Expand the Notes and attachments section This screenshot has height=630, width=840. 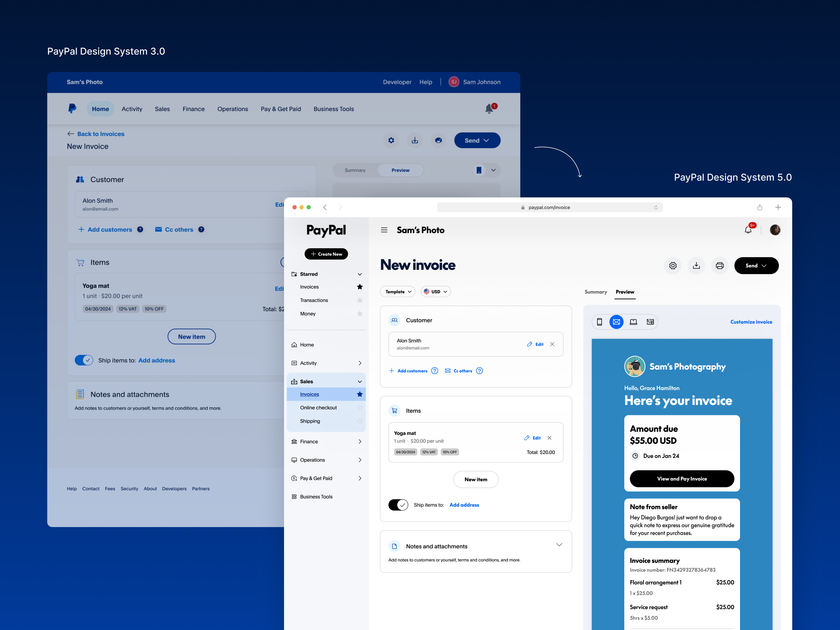click(x=559, y=545)
